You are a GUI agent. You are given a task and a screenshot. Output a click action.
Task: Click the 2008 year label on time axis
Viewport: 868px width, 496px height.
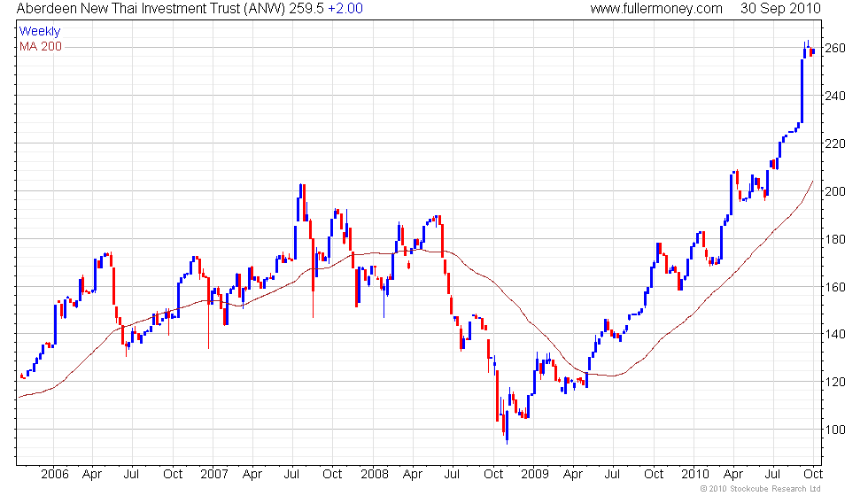(x=375, y=475)
